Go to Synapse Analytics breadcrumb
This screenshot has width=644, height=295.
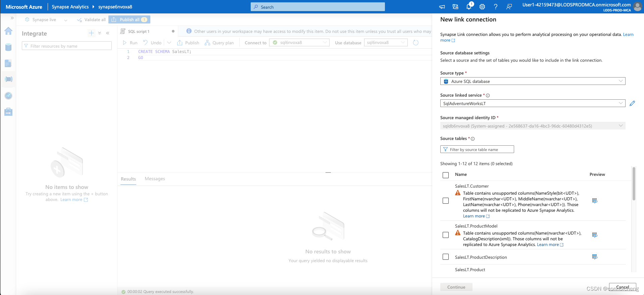(x=70, y=7)
